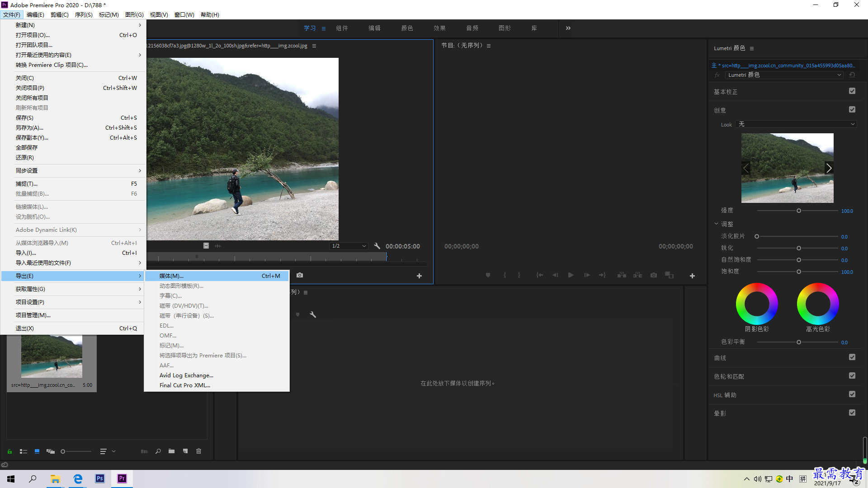Image resolution: width=868 pixels, height=488 pixels.
Task: Open the 节目 monitor panel menu
Action: (x=489, y=46)
